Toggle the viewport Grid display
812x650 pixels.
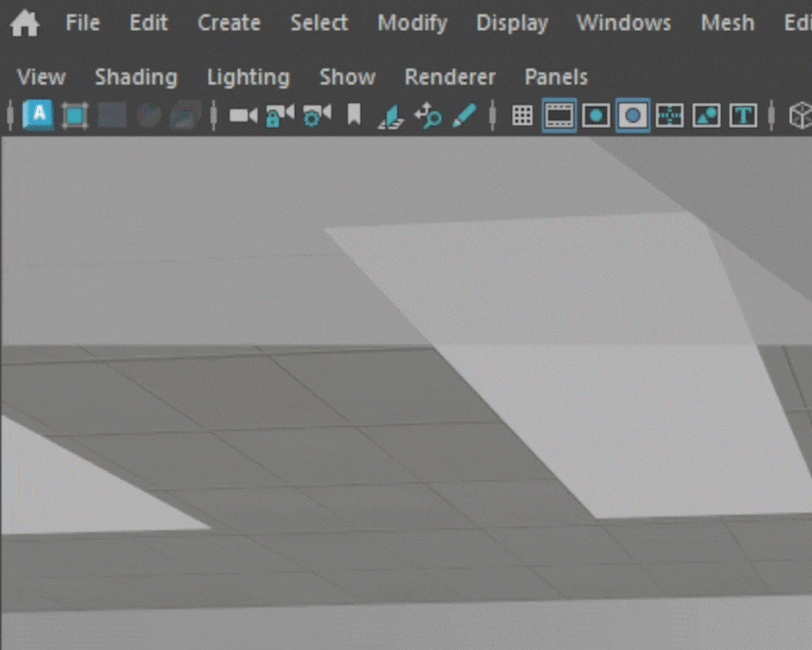coord(522,115)
